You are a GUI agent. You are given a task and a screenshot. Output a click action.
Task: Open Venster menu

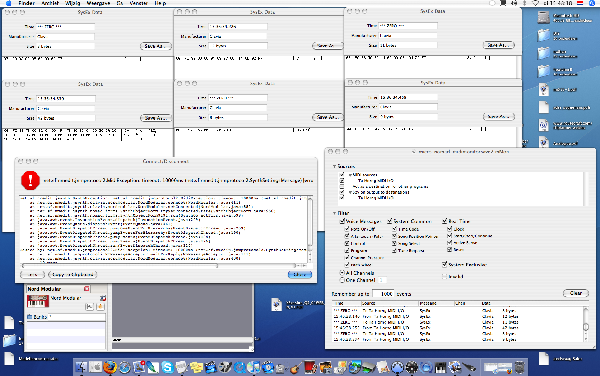point(139,3)
